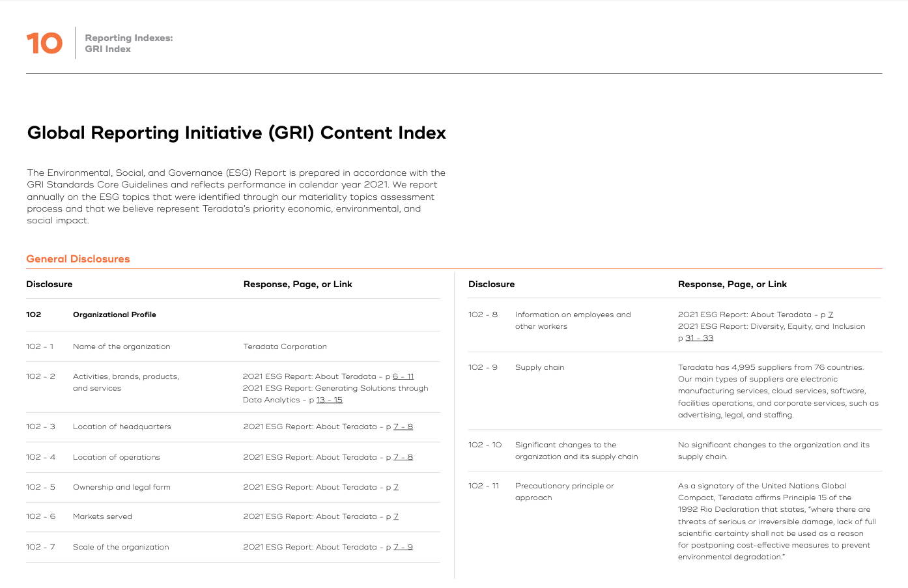Click the right table's Response, Page, or Link header
This screenshot has height=588, width=908.
732,285
